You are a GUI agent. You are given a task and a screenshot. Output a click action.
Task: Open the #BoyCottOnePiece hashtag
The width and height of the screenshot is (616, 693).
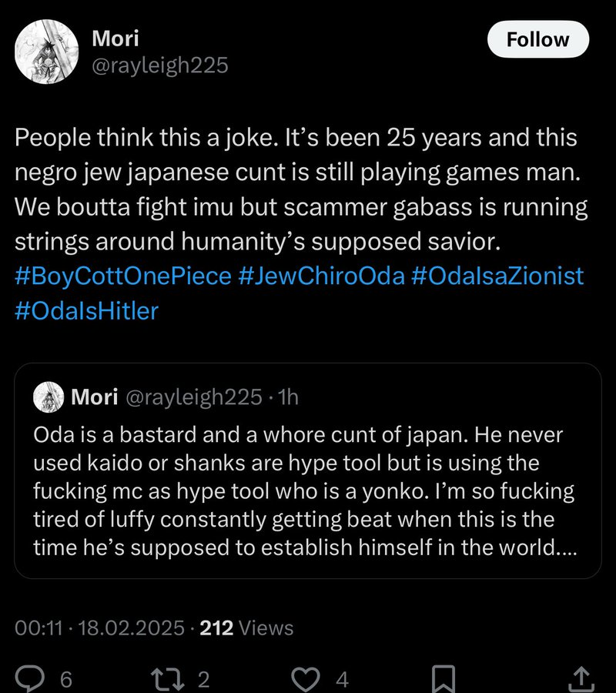click(123, 276)
